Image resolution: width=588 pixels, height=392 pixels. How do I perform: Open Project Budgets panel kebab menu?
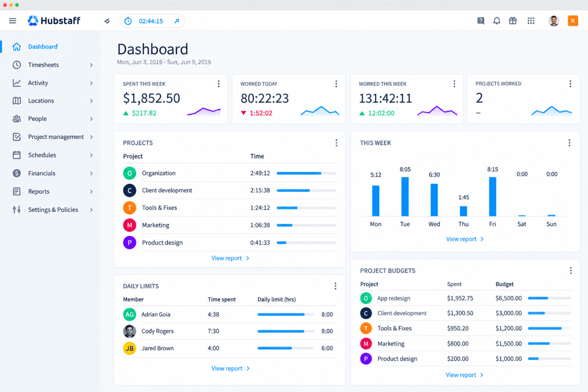coord(571,271)
